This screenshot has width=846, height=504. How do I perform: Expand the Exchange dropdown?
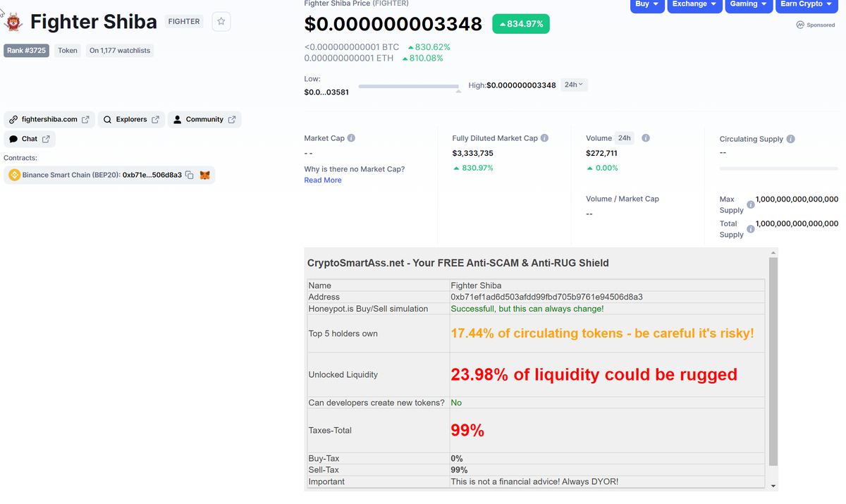(x=694, y=4)
